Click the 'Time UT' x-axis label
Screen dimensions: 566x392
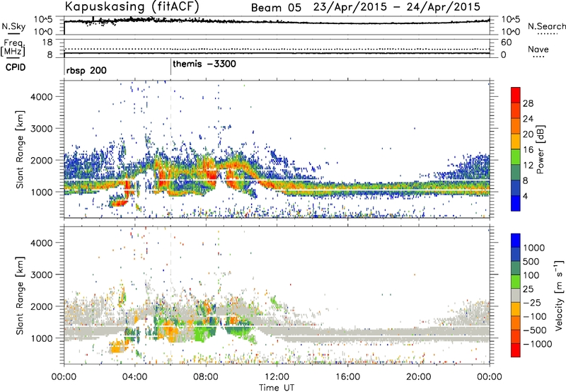tap(277, 388)
